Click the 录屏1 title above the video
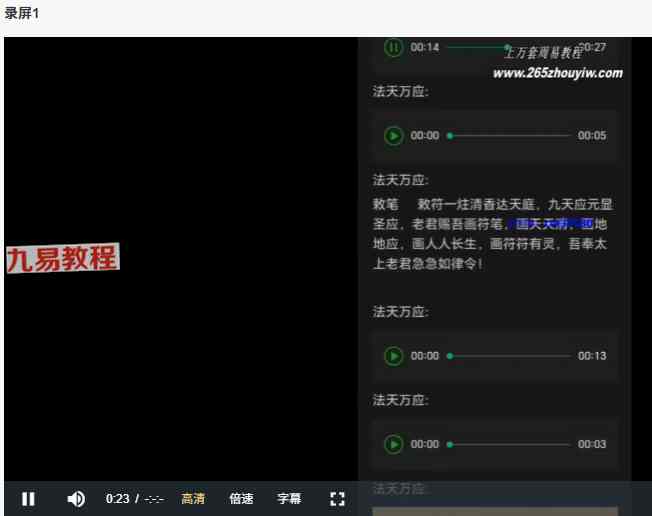Viewport: 652px width, 516px height. (22, 13)
